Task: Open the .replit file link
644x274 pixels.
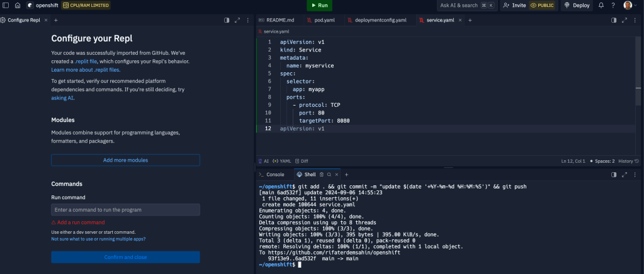Action: click(86, 61)
